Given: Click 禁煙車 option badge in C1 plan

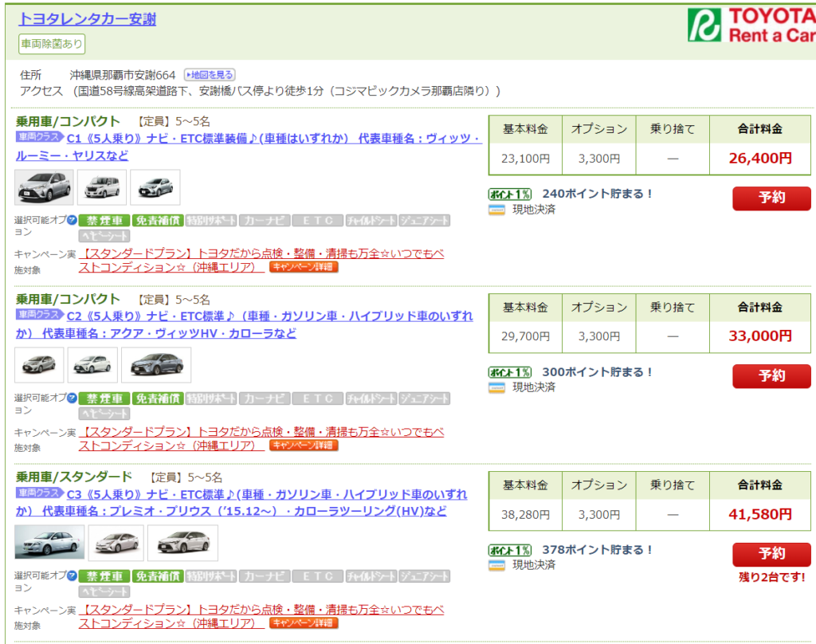Looking at the screenshot, I should [104, 221].
